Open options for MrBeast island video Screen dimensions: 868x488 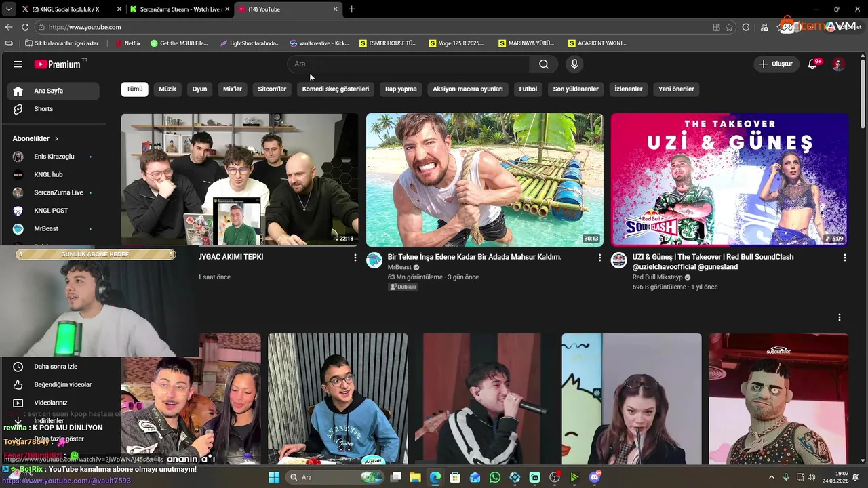coord(599,258)
